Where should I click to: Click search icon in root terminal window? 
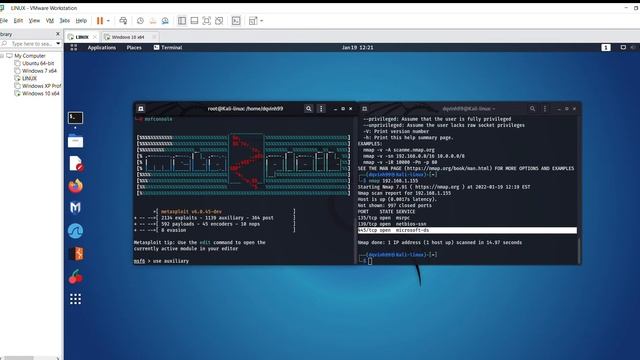[309, 109]
